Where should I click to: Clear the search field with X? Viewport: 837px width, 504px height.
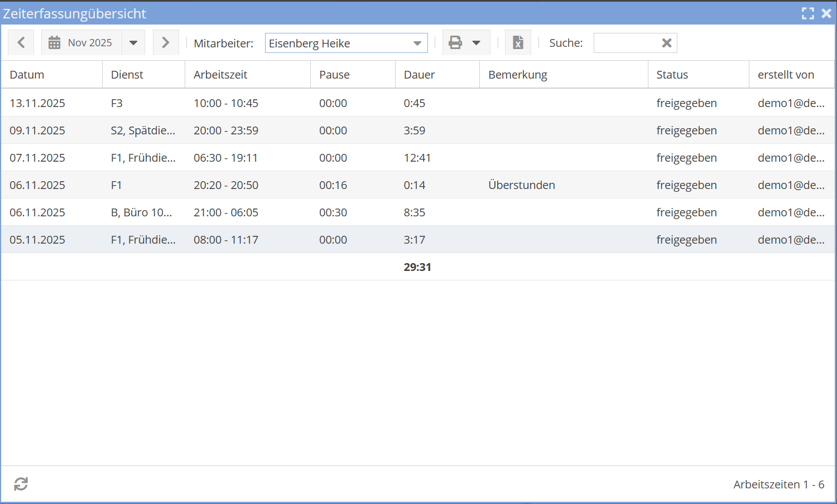click(666, 43)
